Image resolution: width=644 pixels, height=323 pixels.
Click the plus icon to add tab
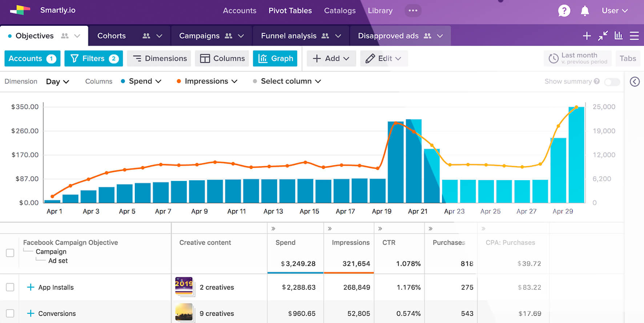coord(587,36)
